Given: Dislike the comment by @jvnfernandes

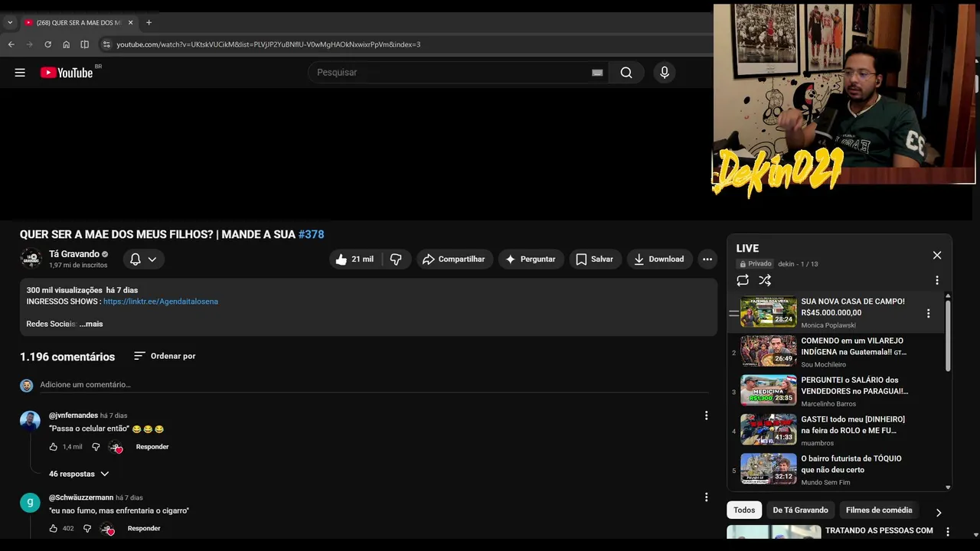Looking at the screenshot, I should [96, 447].
